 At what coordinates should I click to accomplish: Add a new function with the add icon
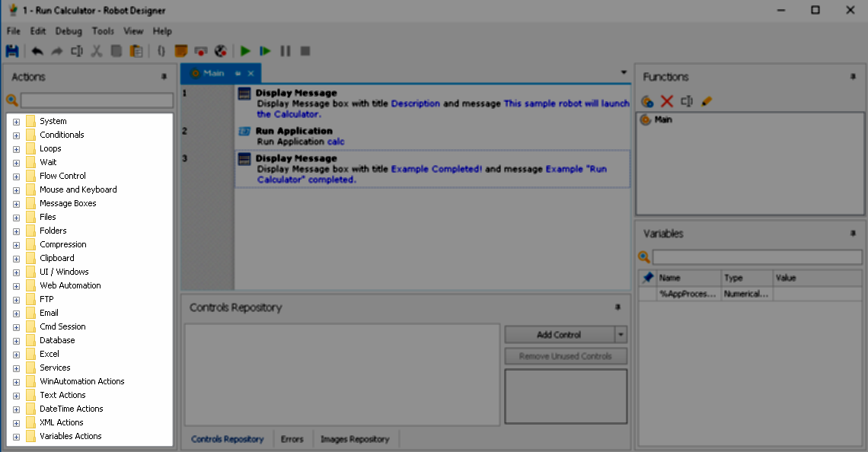coord(646,100)
